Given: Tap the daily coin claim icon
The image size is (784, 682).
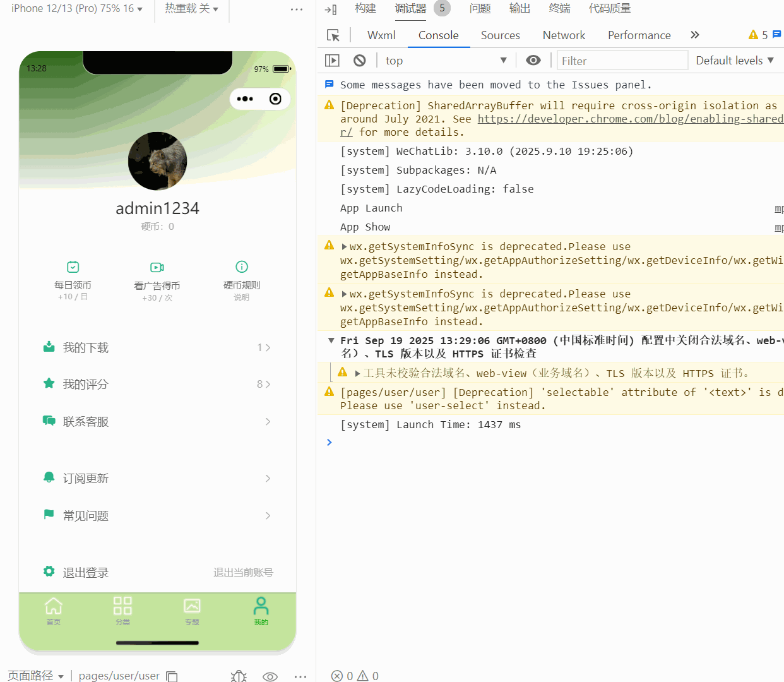Looking at the screenshot, I should pos(73,267).
